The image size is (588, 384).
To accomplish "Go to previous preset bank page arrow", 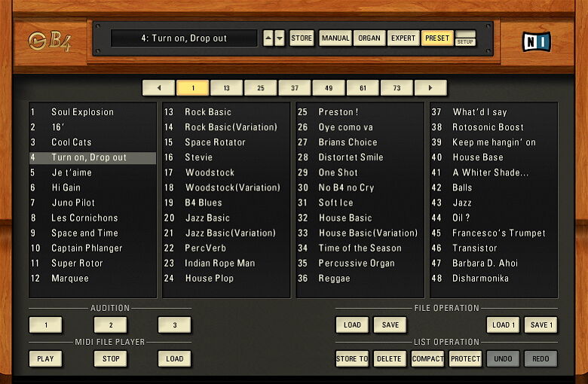I will (x=158, y=88).
